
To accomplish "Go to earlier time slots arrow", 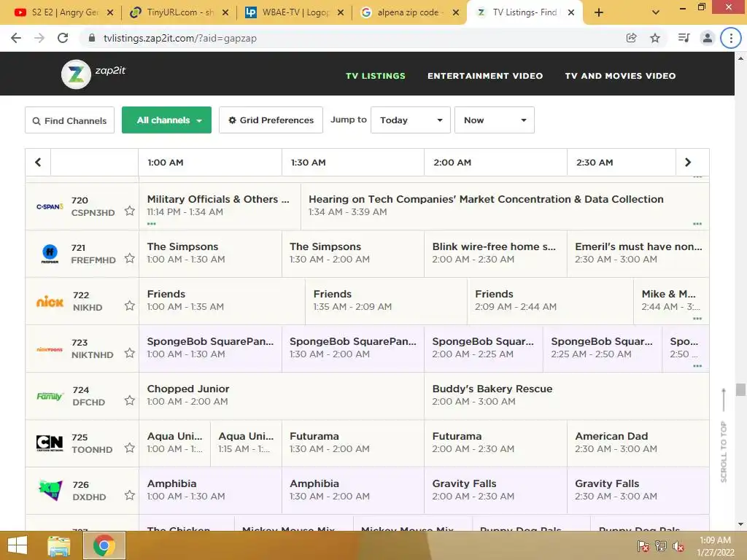I will pos(38,163).
